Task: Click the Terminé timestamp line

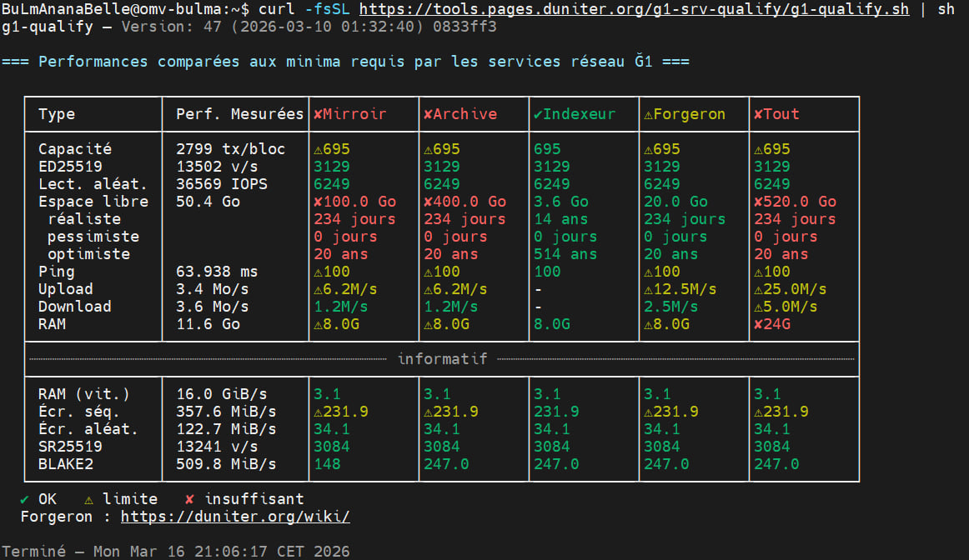Action: click(x=175, y=551)
